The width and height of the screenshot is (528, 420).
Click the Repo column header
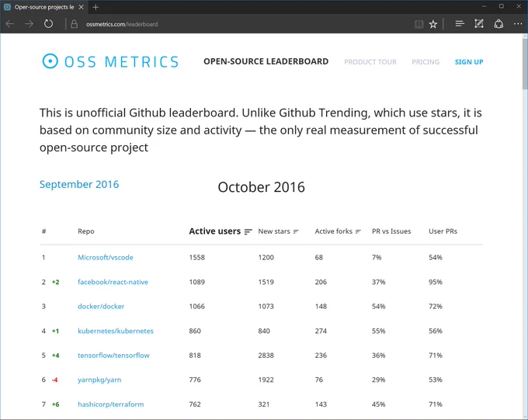[x=86, y=231]
